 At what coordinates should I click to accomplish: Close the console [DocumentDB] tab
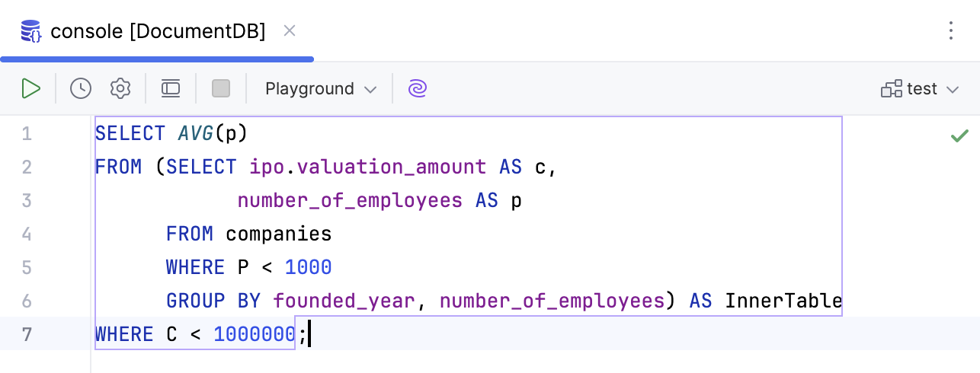tap(290, 30)
